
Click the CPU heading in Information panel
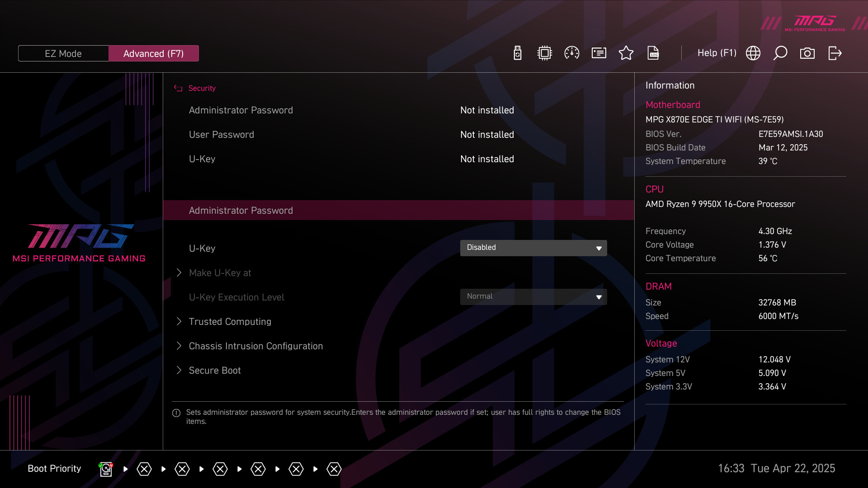(x=654, y=189)
